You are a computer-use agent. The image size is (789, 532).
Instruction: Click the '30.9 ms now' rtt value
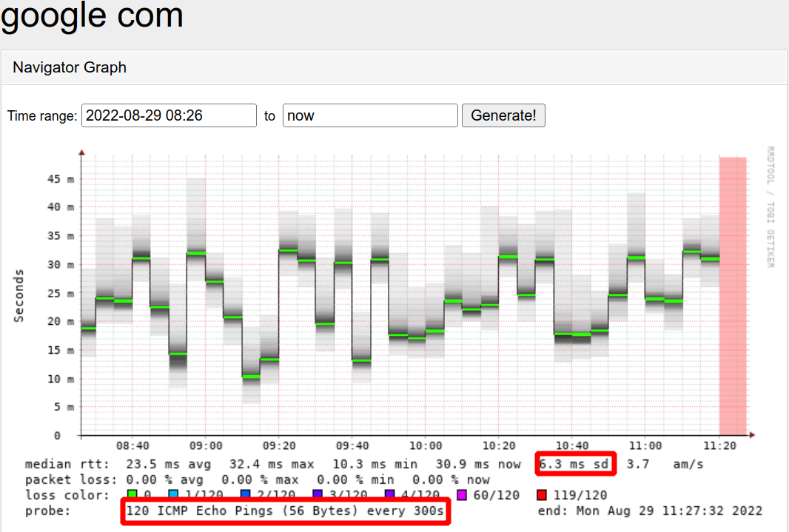(x=478, y=464)
